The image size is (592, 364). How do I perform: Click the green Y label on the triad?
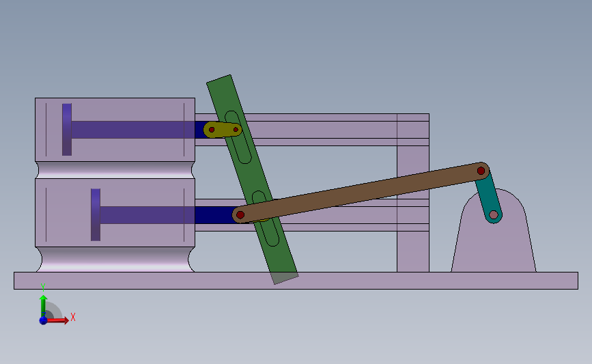coord(43,288)
